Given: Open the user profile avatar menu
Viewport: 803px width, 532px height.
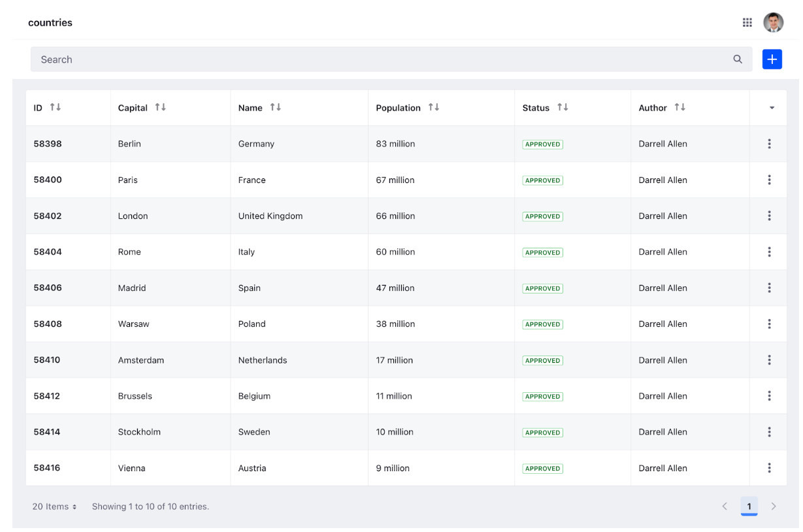Looking at the screenshot, I should click(774, 22).
